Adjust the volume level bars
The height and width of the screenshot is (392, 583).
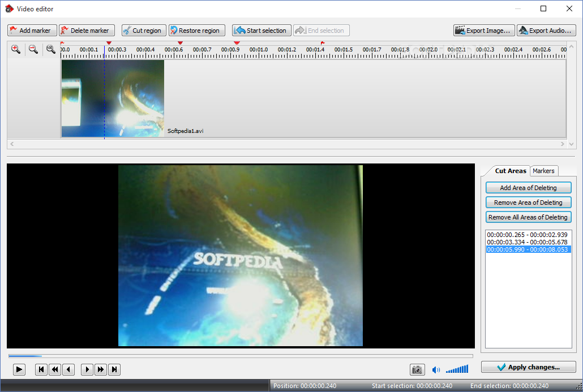457,369
